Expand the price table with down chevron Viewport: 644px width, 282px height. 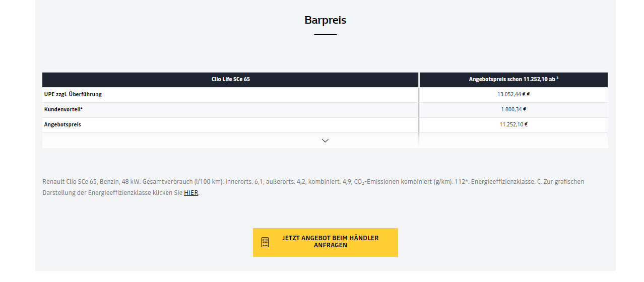(x=325, y=140)
